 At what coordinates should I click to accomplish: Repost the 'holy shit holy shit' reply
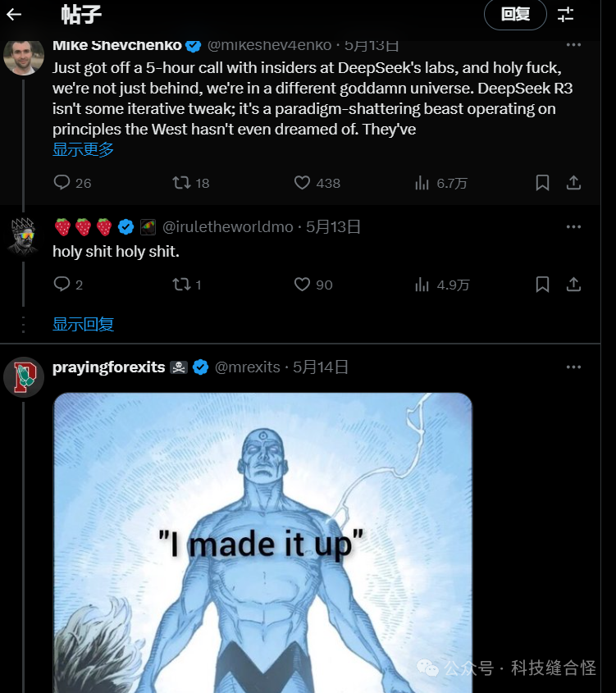tap(181, 285)
